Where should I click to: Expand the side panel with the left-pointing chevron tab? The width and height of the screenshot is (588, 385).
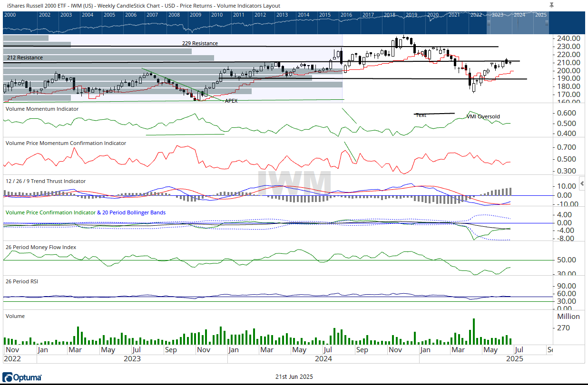[582, 183]
